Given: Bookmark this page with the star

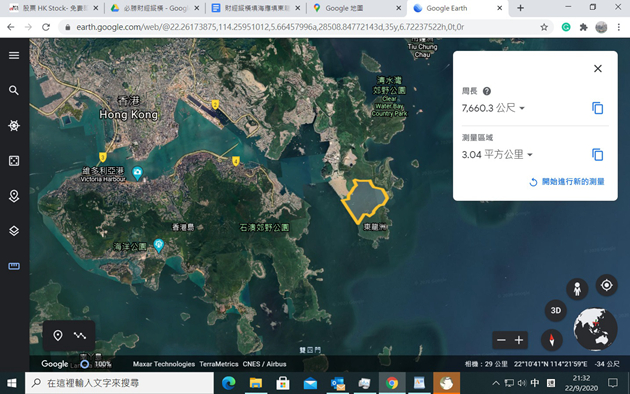Looking at the screenshot, I should (544, 27).
